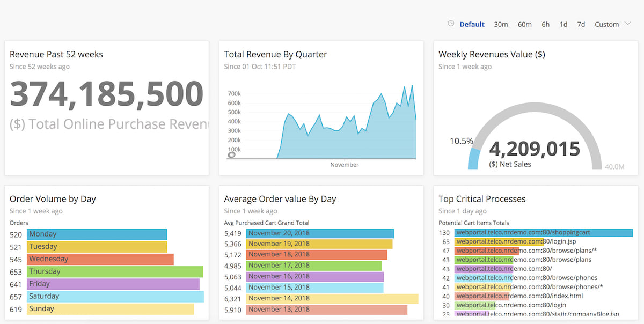
Task: Select the 6h time range
Action: [x=545, y=24]
